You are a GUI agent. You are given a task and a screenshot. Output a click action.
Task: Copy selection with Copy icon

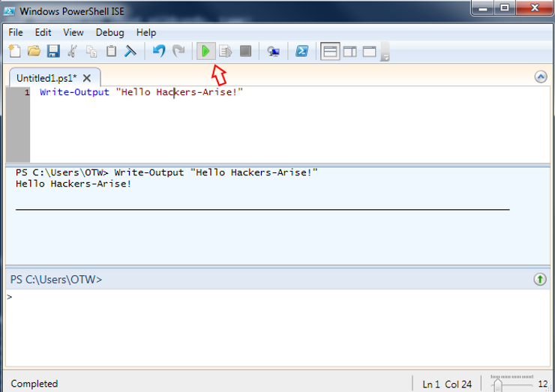click(91, 51)
